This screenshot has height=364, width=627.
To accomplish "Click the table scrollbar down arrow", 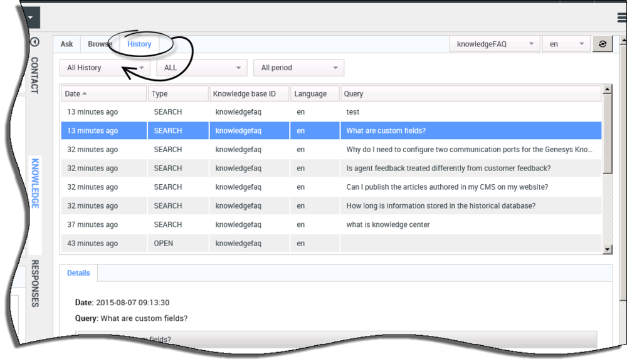I will click(x=608, y=249).
